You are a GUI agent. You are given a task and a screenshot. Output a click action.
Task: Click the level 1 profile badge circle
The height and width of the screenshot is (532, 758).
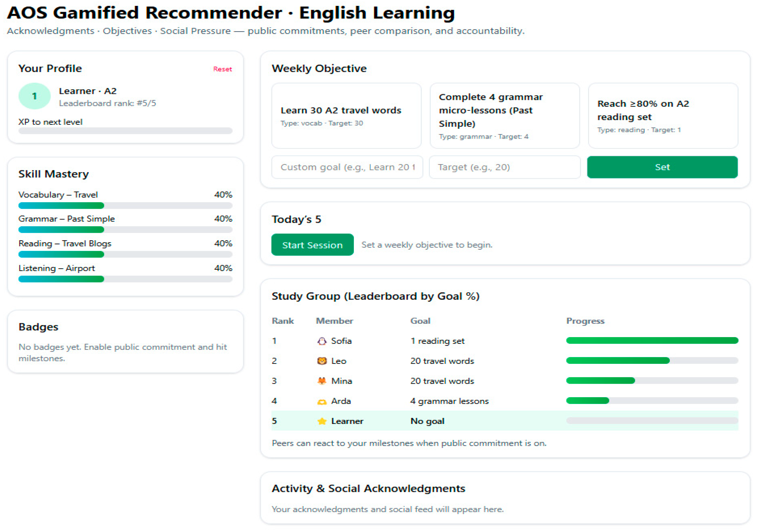[x=34, y=96]
